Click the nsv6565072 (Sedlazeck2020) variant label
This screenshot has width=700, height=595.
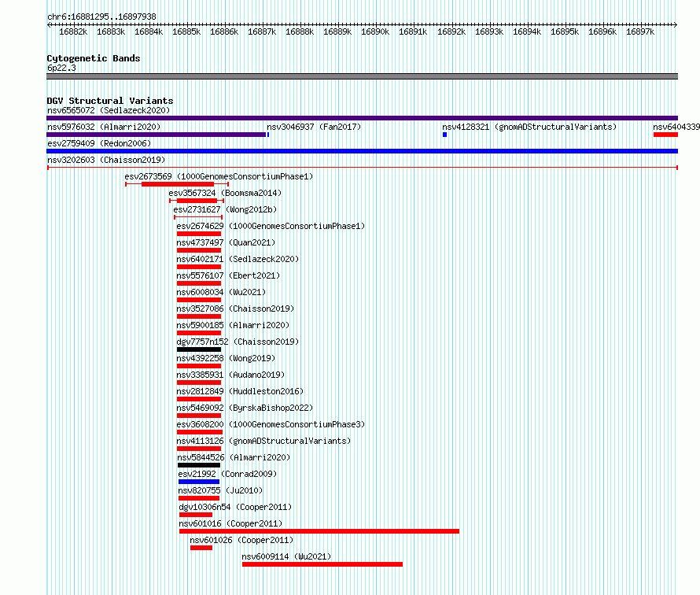click(x=109, y=110)
